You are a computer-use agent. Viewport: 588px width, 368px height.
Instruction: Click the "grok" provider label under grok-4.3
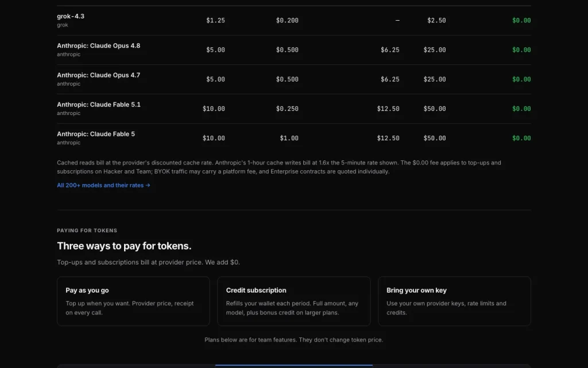[x=63, y=25]
